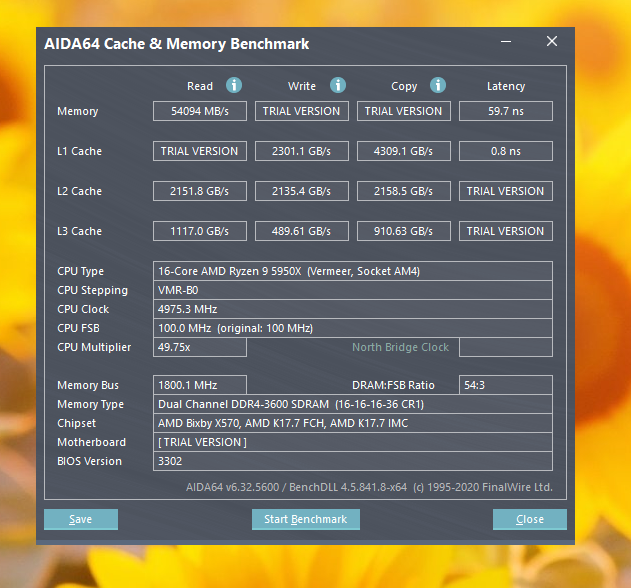Click the Memory Bus value 1800.1 MHz
This screenshot has width=631, height=588.
click(x=200, y=385)
